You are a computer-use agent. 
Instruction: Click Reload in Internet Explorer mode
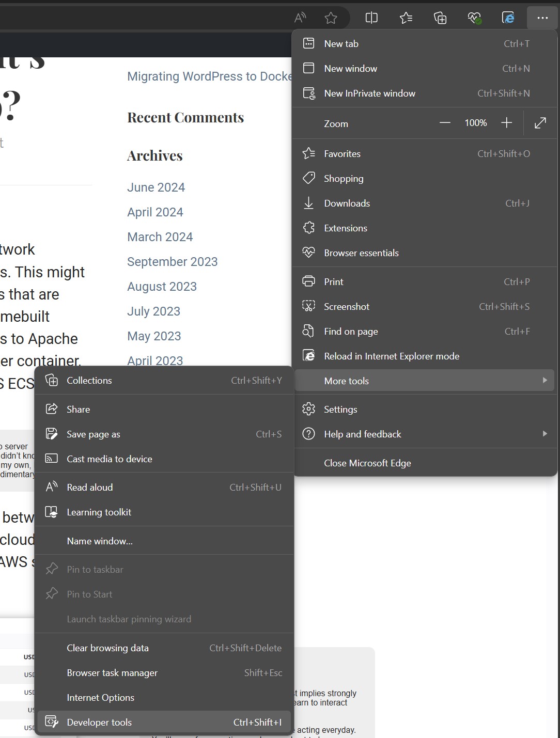point(392,356)
